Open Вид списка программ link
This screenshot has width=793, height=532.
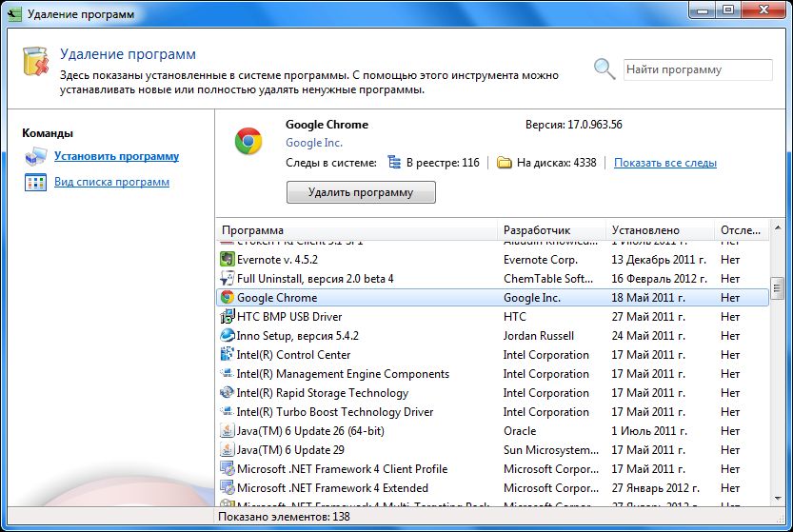point(111,182)
